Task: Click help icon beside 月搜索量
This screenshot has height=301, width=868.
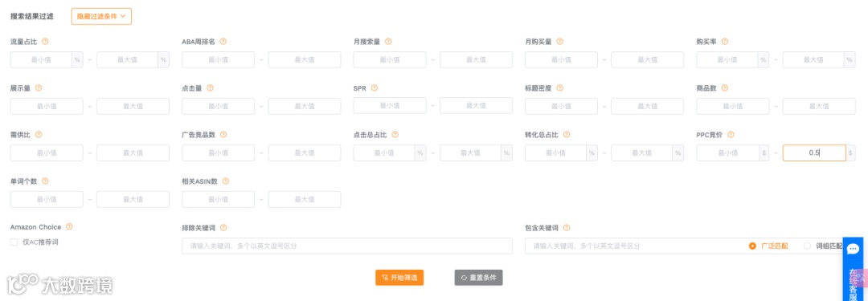Action: (388, 42)
